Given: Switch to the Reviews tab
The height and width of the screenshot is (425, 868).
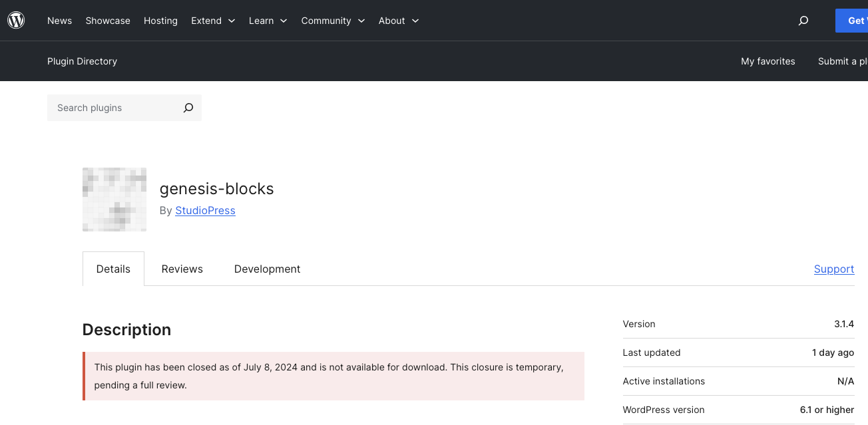Looking at the screenshot, I should click(x=182, y=269).
